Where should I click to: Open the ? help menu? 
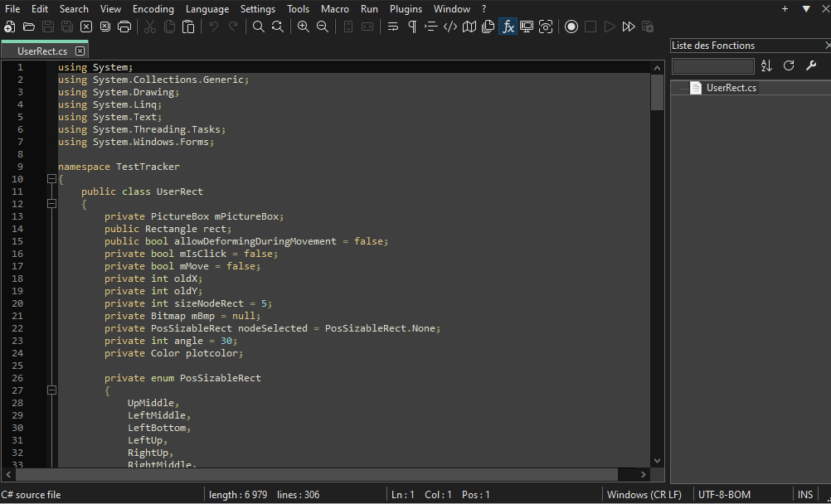point(484,9)
